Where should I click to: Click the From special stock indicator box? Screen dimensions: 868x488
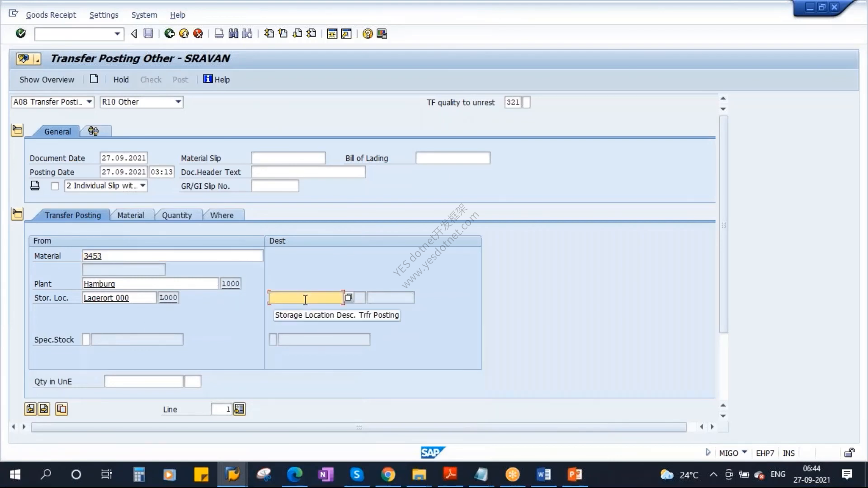click(86, 339)
